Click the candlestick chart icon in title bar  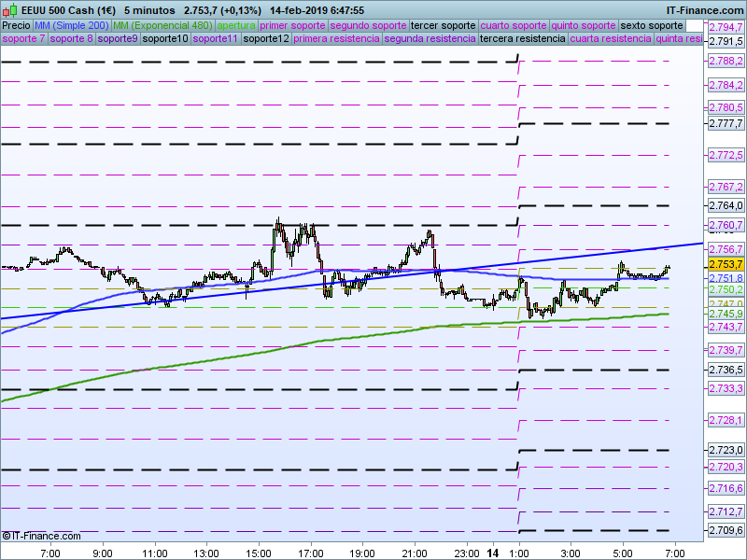(11, 9)
